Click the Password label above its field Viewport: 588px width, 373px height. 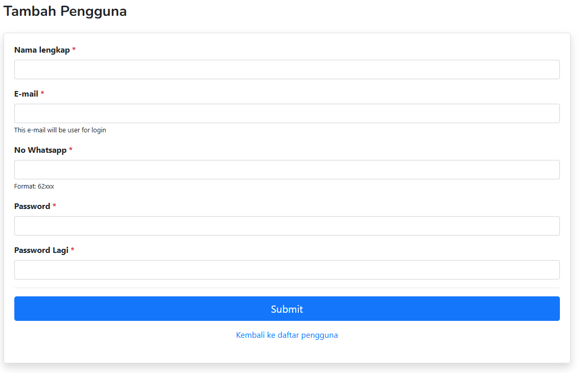tap(32, 206)
